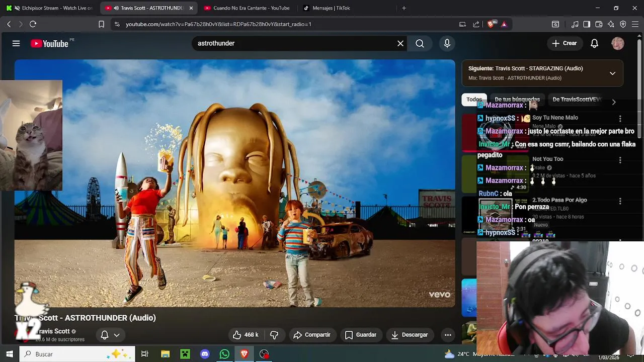Open Brave main menu hamburger
The image size is (644, 362).
pyautogui.click(x=635, y=24)
